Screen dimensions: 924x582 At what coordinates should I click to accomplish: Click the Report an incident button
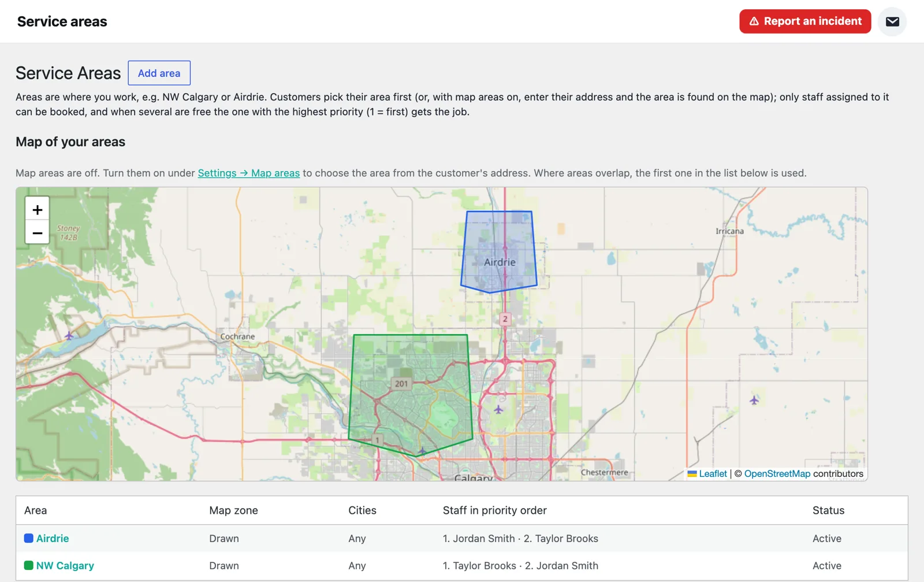(x=805, y=21)
